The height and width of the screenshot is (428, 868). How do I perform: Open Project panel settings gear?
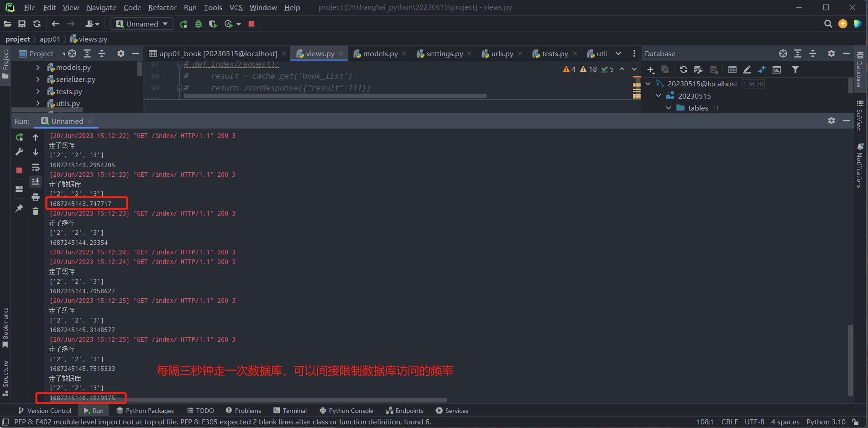pyautogui.click(x=120, y=53)
